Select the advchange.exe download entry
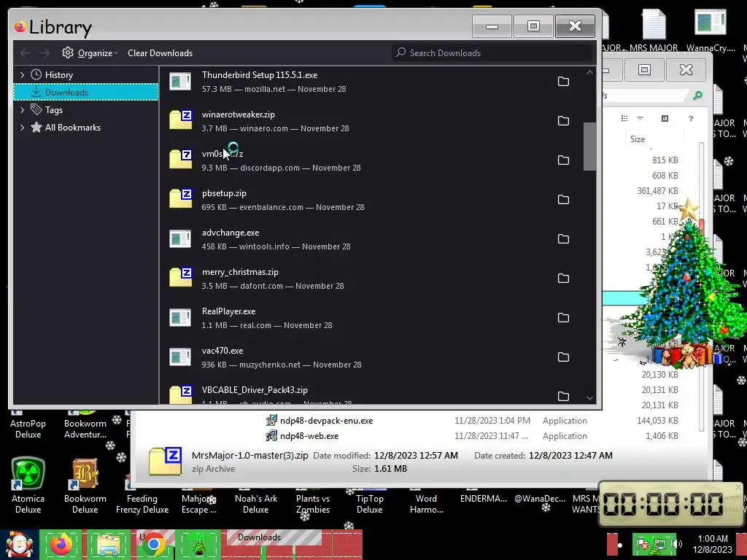 coord(371,239)
